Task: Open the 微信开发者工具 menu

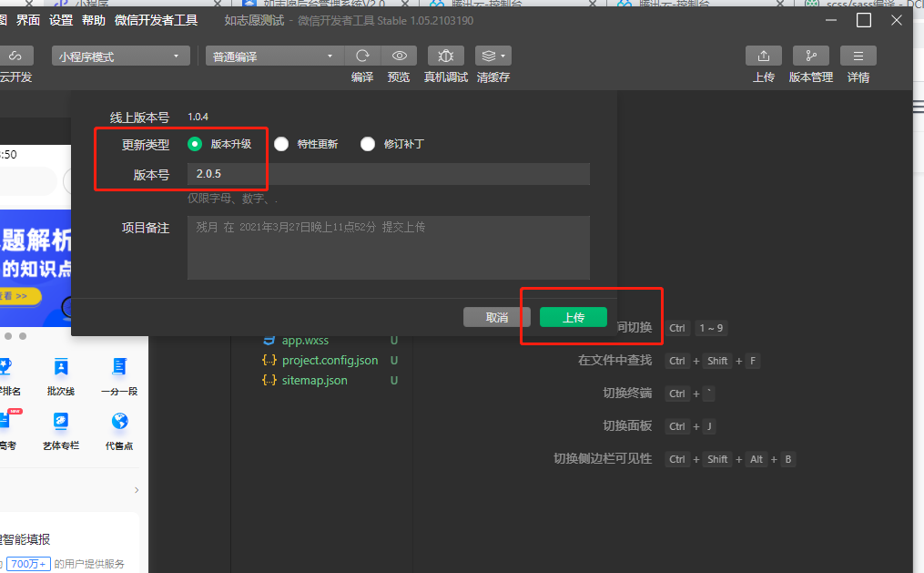Action: [x=157, y=21]
